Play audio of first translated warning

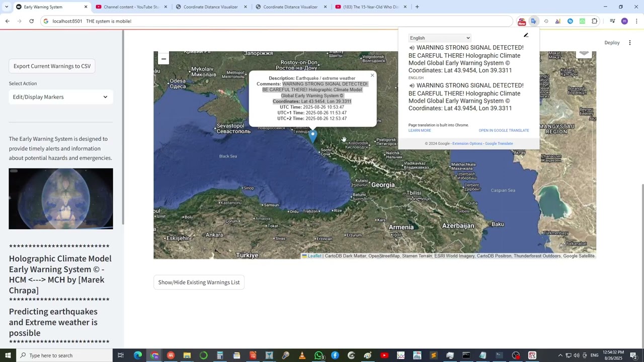(x=412, y=48)
